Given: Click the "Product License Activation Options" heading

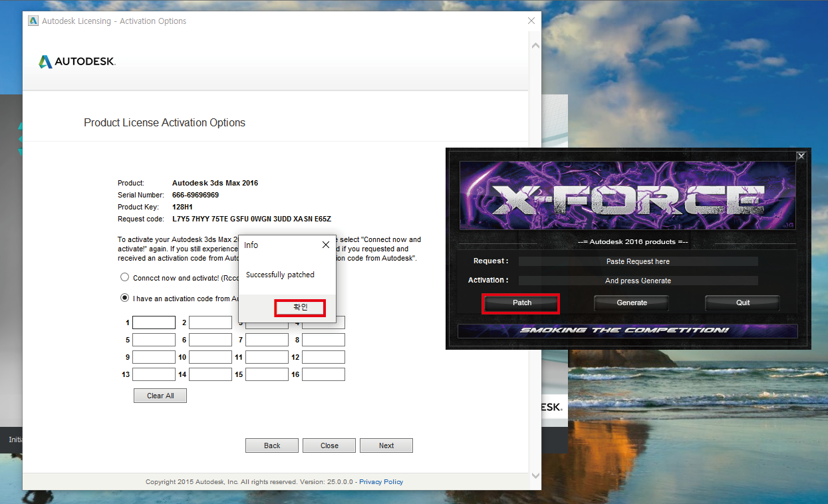Looking at the screenshot, I should click(164, 123).
